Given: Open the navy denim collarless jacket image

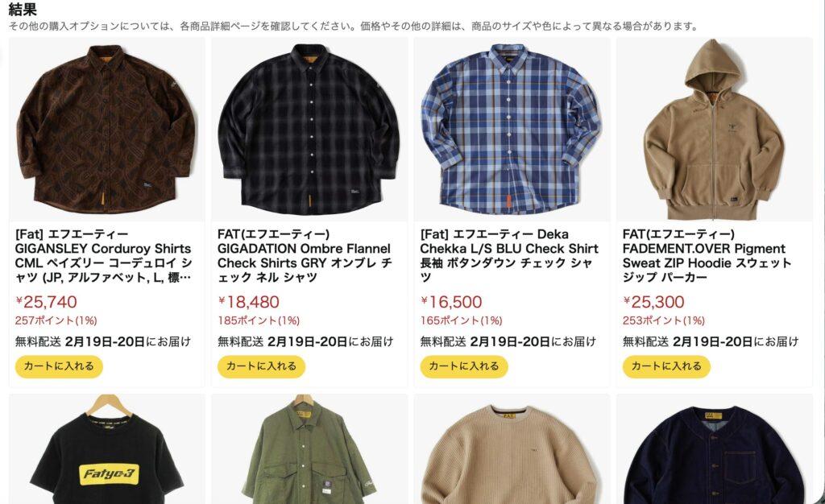Looking at the screenshot, I should point(715,448).
